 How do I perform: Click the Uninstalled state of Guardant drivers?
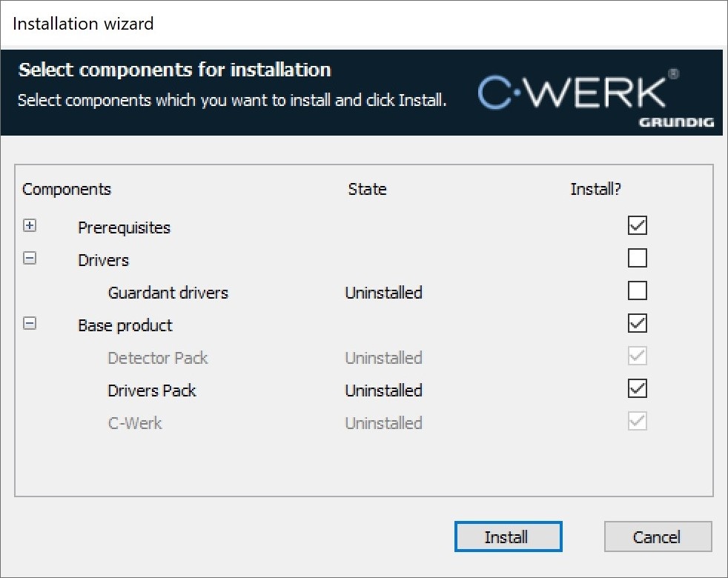click(x=383, y=293)
